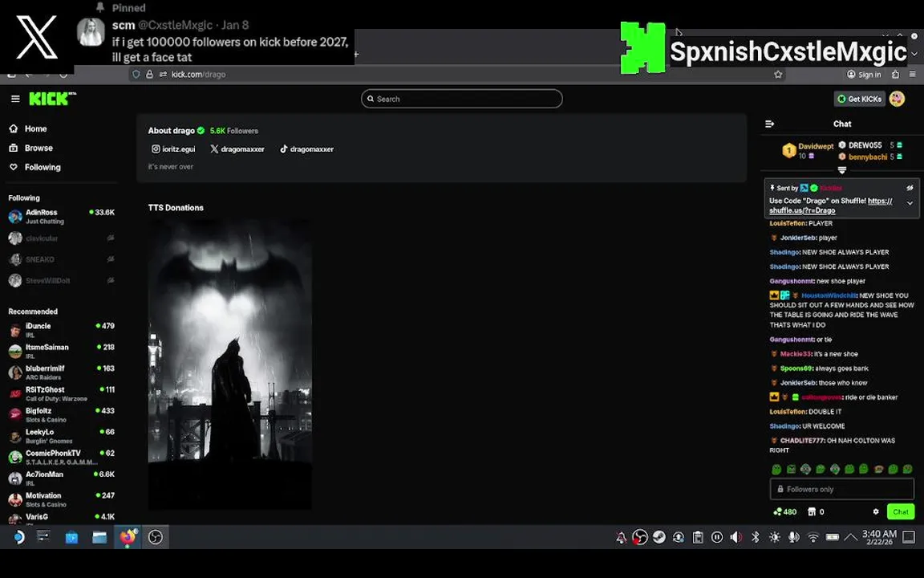
Task: Open the chat shop icon
Action: point(812,512)
